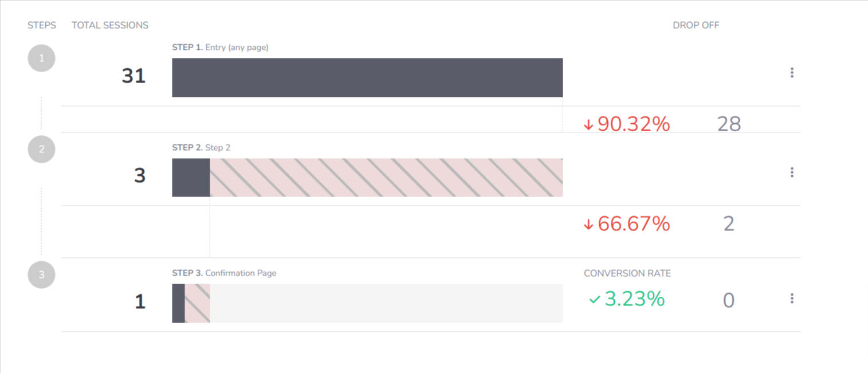Click the green conversion rate checkmark
Image resolution: width=868 pixels, height=373 pixels.
pyautogui.click(x=595, y=299)
